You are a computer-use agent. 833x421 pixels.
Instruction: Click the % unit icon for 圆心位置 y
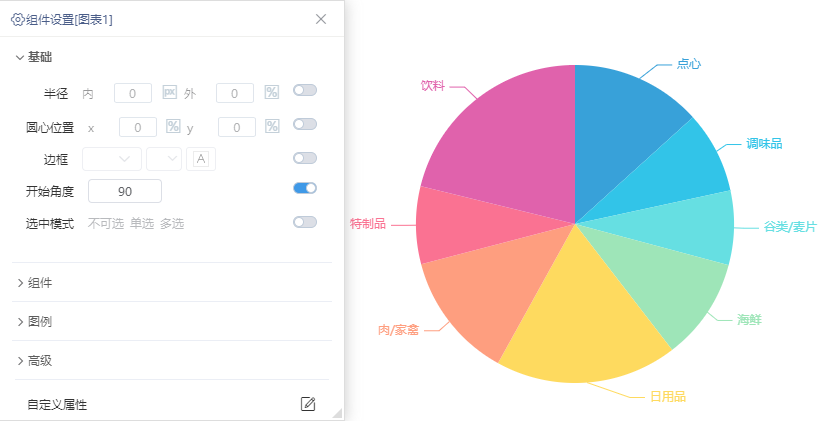272,127
